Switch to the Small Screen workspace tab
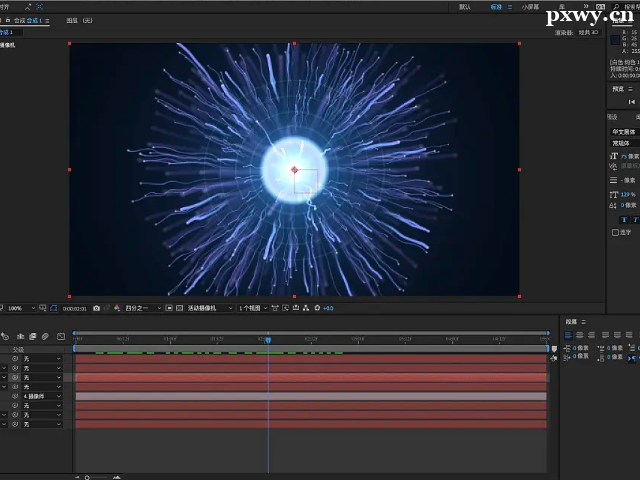 (x=530, y=6)
